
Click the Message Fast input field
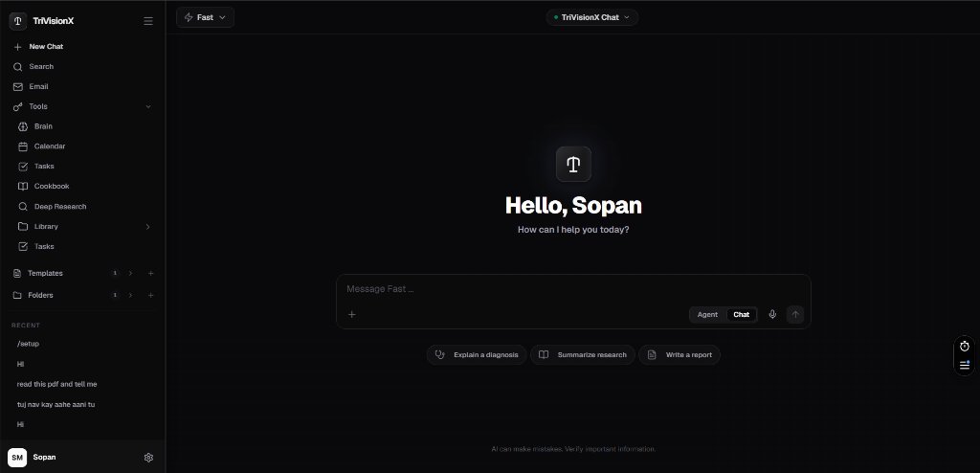pos(573,289)
